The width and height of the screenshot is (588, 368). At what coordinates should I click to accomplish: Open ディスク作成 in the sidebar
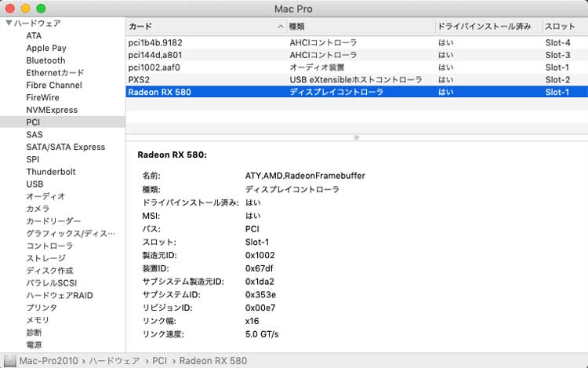(x=49, y=271)
